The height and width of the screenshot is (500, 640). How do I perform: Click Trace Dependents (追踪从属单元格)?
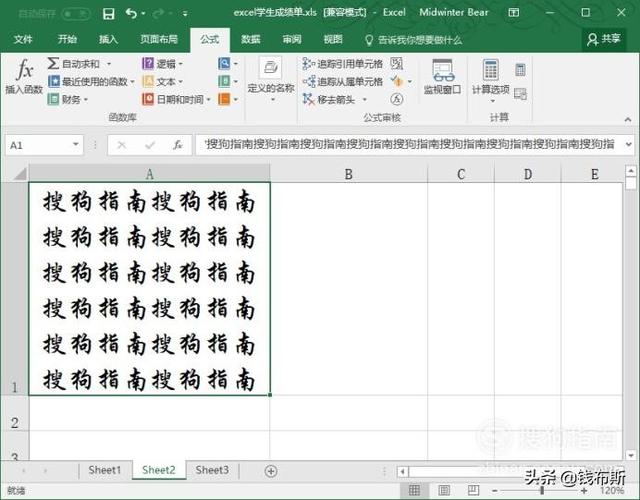343,82
